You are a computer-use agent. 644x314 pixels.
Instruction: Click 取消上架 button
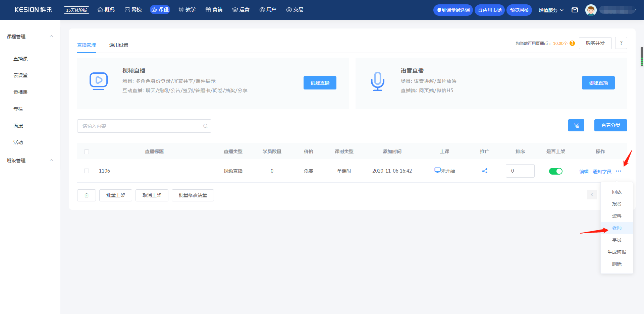pos(152,195)
